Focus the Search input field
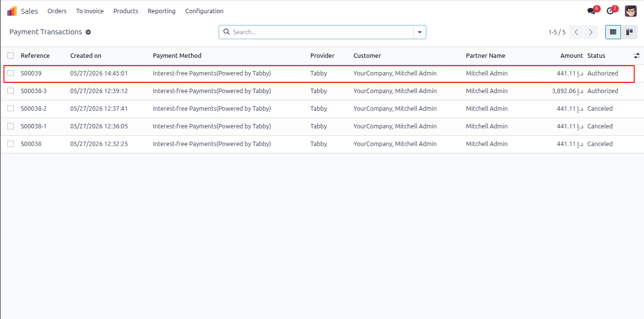 point(322,32)
